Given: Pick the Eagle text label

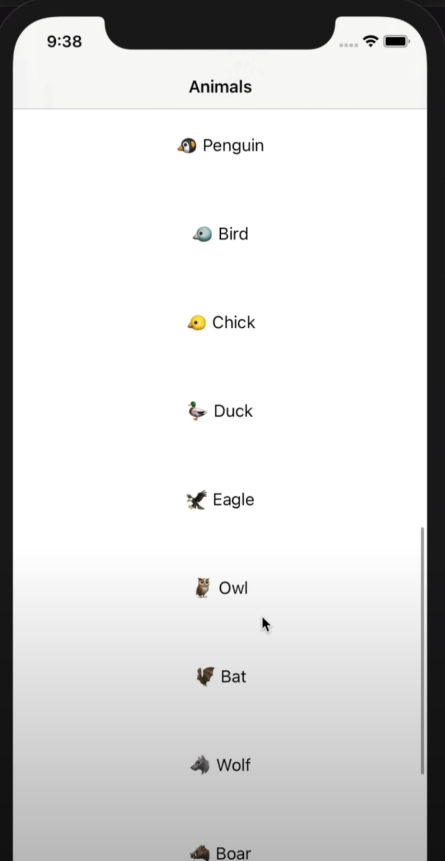Looking at the screenshot, I should (233, 500).
